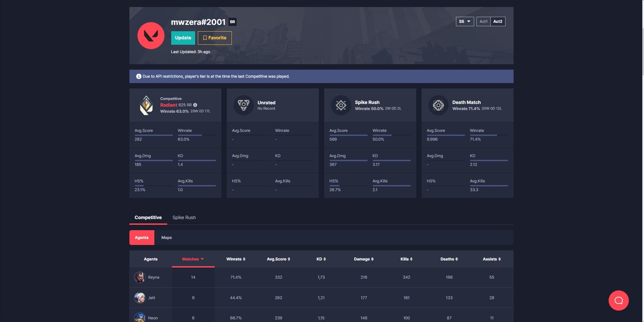Viewport: 644px width, 322px height.
Task: Click the Radiant rank label
Action: (x=169, y=105)
